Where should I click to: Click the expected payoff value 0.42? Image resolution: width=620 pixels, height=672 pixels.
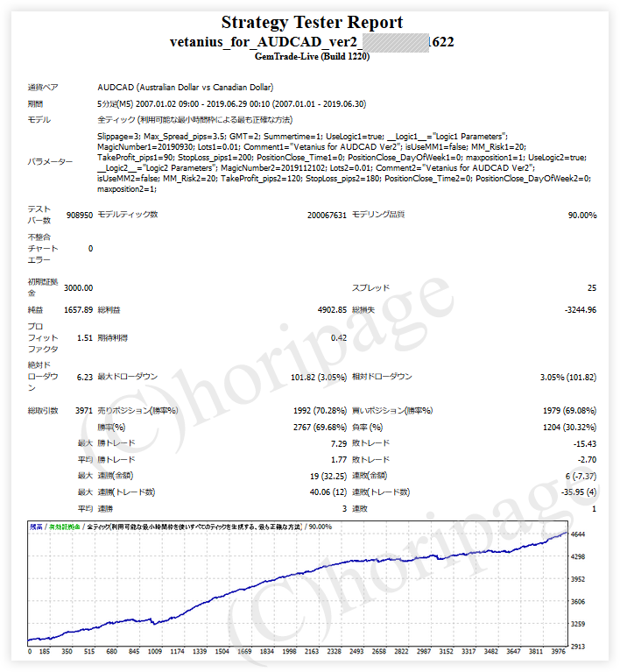[x=339, y=338]
